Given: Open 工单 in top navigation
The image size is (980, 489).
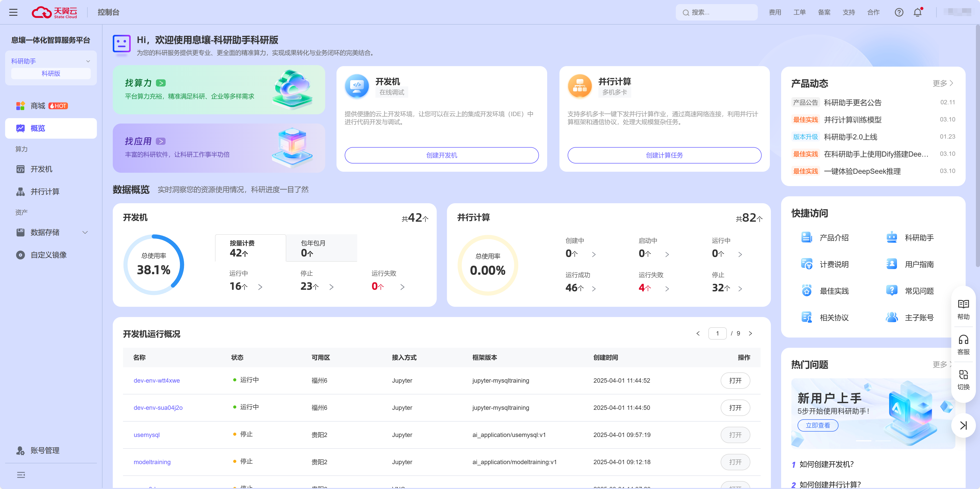Looking at the screenshot, I should (799, 12).
